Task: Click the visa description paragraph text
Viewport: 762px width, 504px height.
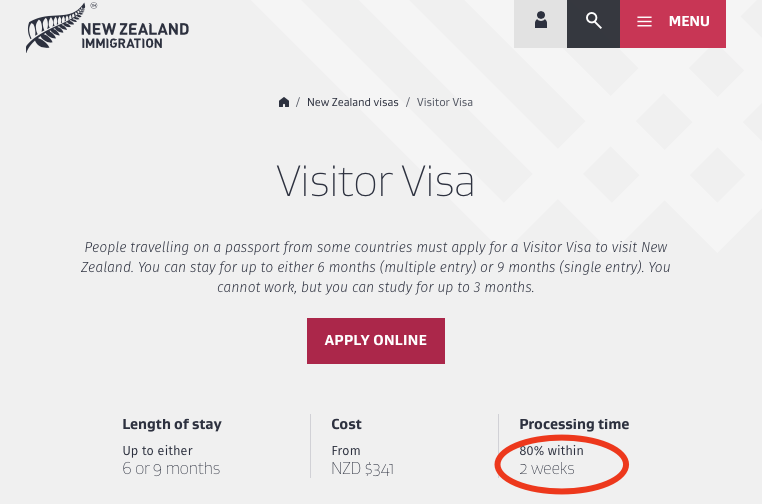Action: point(375,267)
